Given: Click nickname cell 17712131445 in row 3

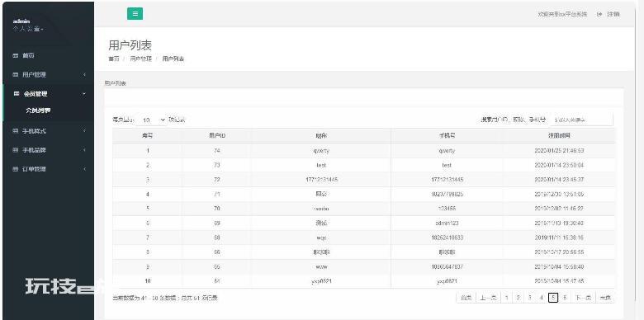Looking at the screenshot, I should click(x=321, y=180).
